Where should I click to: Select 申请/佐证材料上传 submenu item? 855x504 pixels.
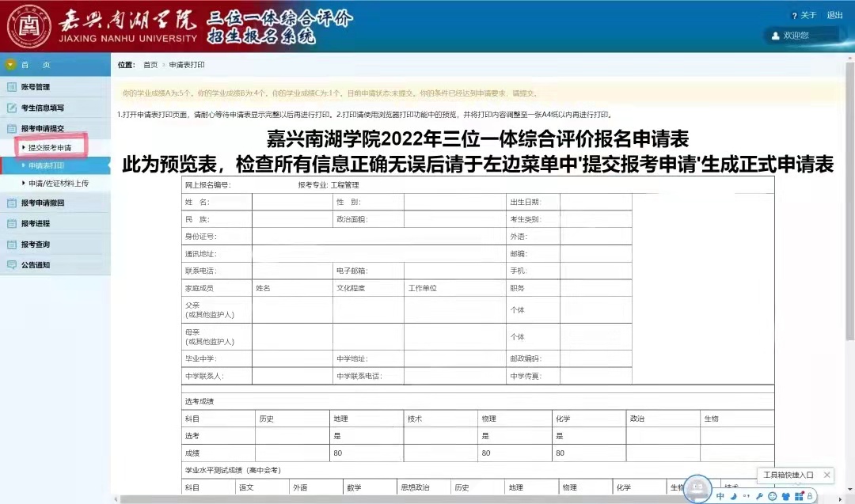[59, 184]
